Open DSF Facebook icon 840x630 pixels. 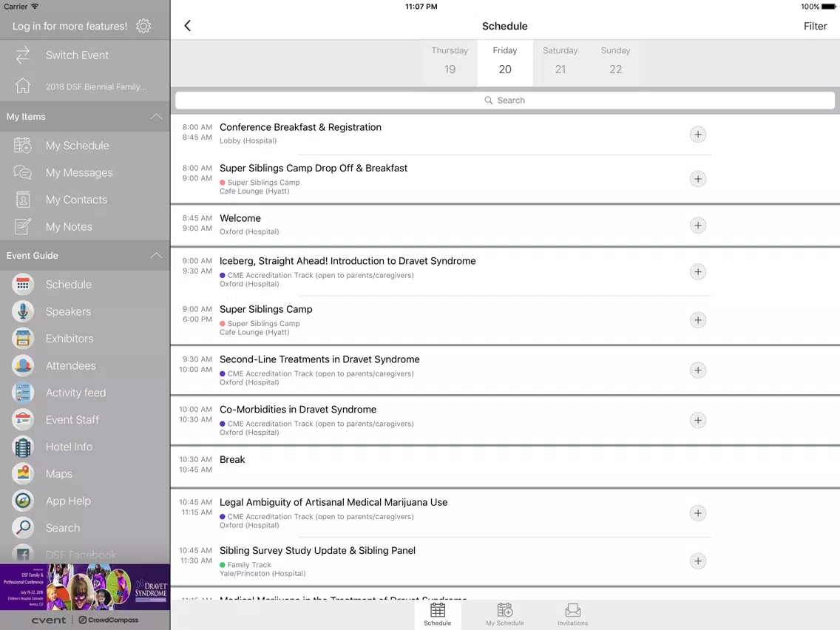[x=22, y=555]
